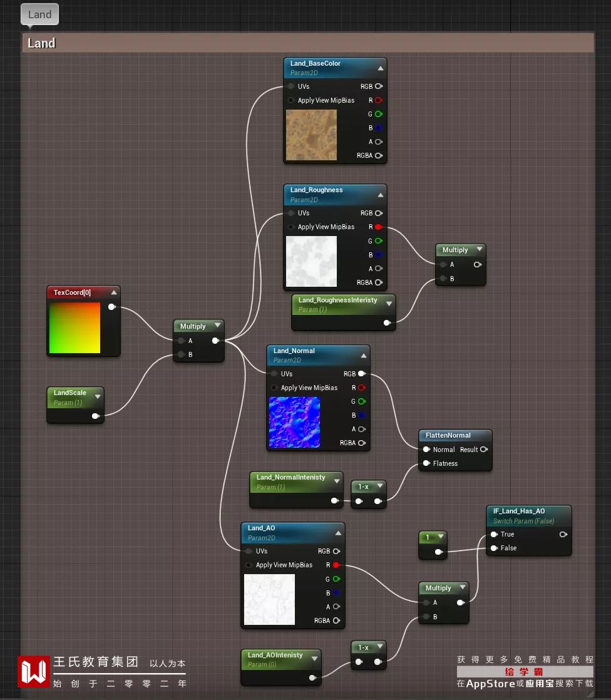Click the Land_BaseColor RGBA output pin
This screenshot has width=611, height=700.
coord(379,155)
